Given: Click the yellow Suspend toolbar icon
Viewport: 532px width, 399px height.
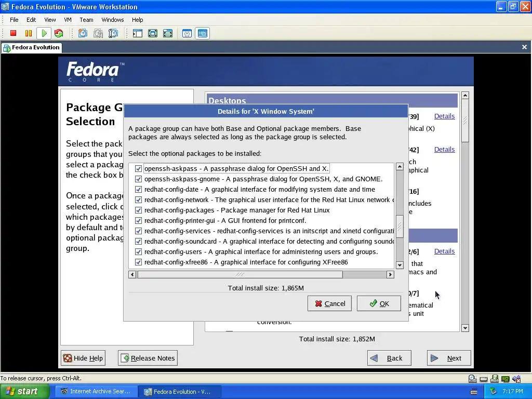Looking at the screenshot, I should 29,33.
